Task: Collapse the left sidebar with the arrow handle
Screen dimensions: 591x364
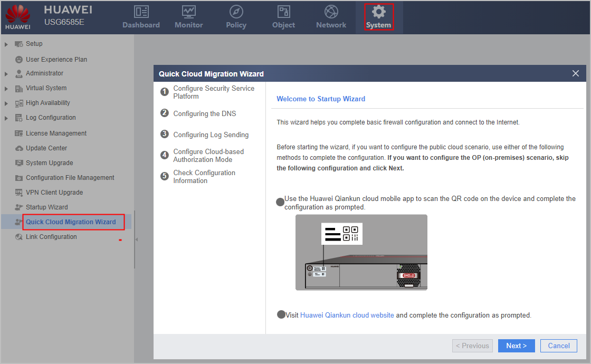Action: (137, 240)
